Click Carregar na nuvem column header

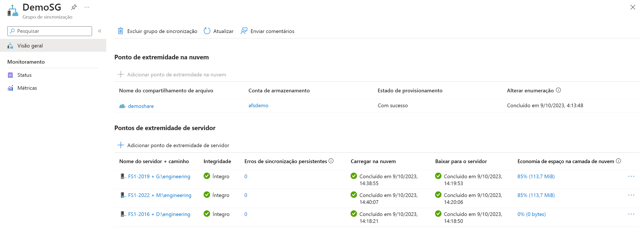click(373, 161)
